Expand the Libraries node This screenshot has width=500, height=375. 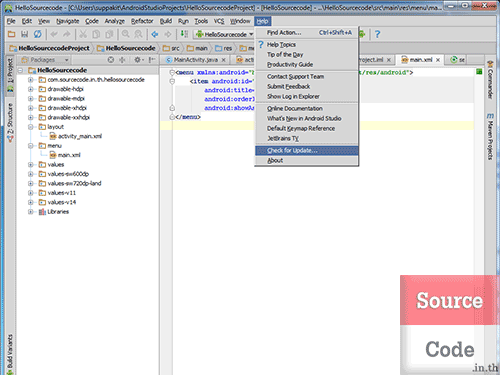point(31,212)
